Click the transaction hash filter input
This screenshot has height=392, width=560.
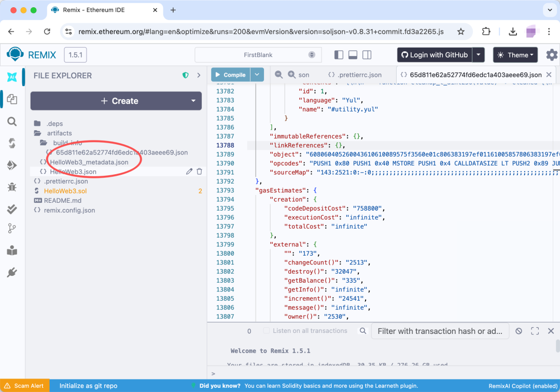pyautogui.click(x=440, y=331)
